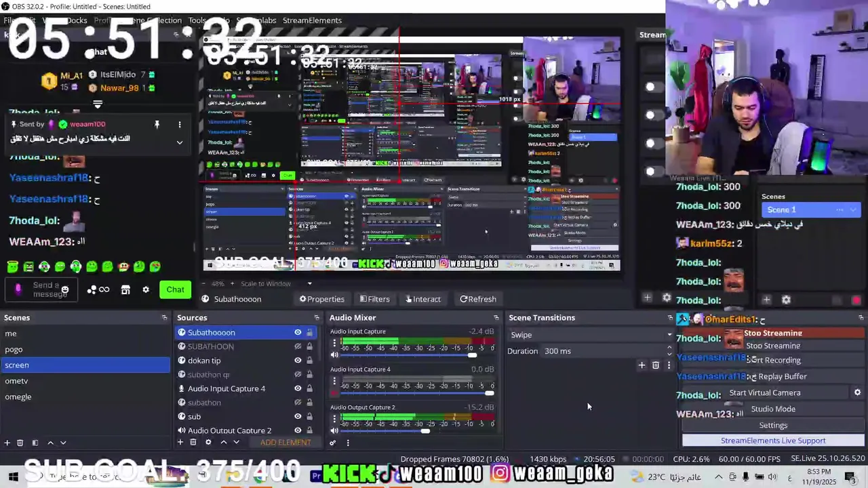The height and width of the screenshot is (488, 868).
Task: Undock the Audio Mixer panel
Action: 496,317
